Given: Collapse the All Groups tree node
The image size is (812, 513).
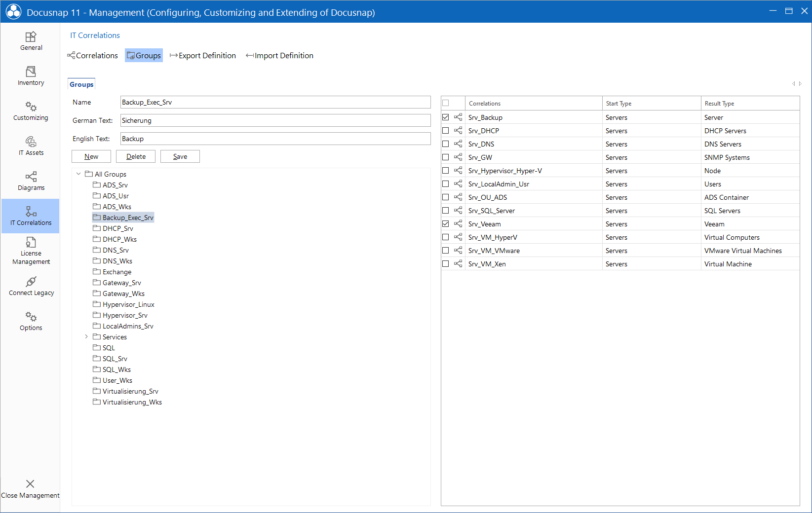Looking at the screenshot, I should (x=78, y=174).
